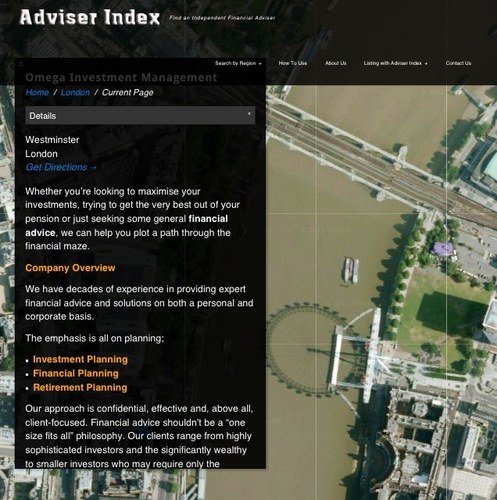The image size is (497, 500).
Task: Expand the Details dropdown
Action: click(140, 115)
